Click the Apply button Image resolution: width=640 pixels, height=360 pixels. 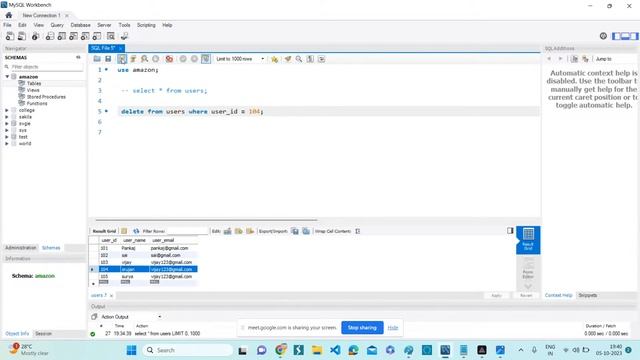pyautogui.click(x=496, y=295)
